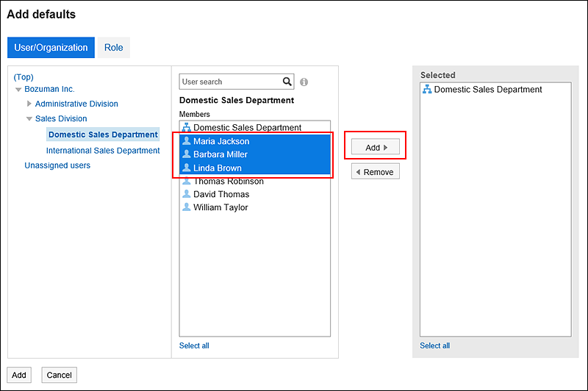
Task: Select William Taylor in Members list
Action: click(255, 207)
